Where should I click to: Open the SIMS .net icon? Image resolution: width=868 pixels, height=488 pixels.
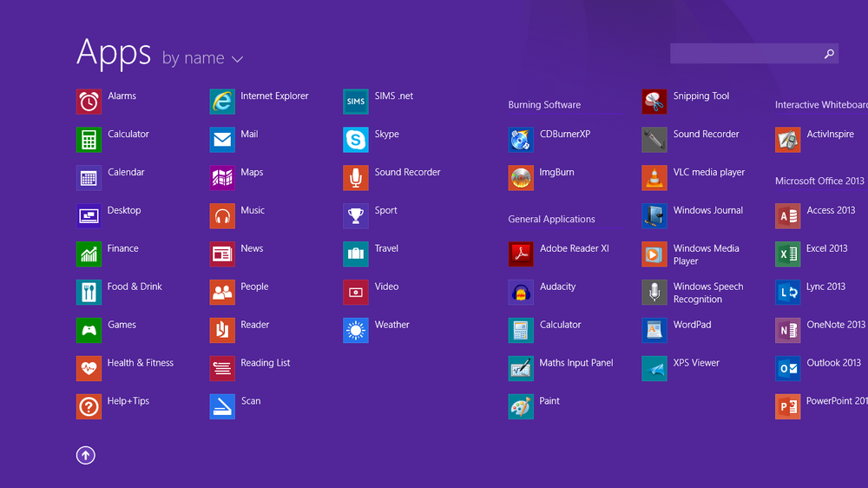click(x=355, y=102)
